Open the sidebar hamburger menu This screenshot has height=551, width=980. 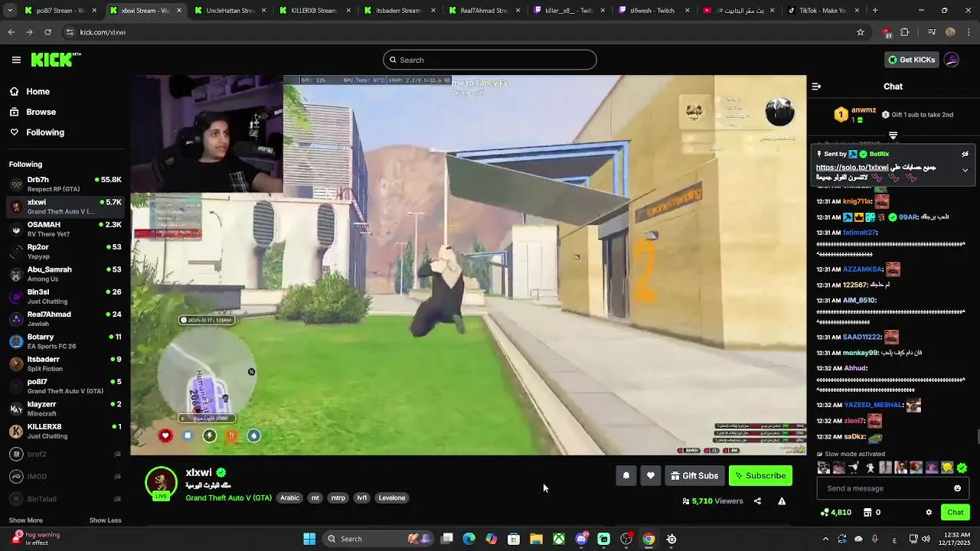tap(16, 60)
